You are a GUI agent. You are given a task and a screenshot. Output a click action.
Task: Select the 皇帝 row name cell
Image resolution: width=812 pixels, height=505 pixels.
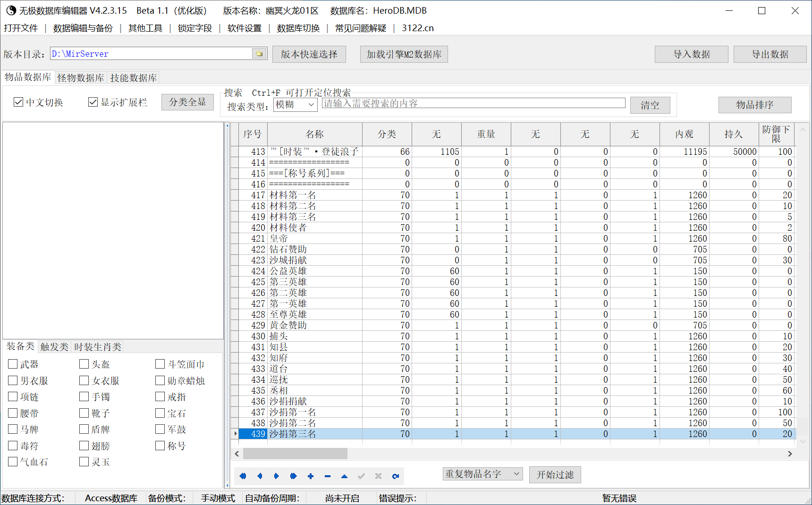pos(315,238)
